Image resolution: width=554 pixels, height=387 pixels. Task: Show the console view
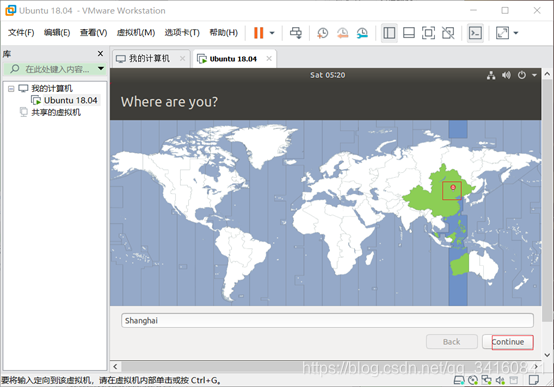coord(475,33)
